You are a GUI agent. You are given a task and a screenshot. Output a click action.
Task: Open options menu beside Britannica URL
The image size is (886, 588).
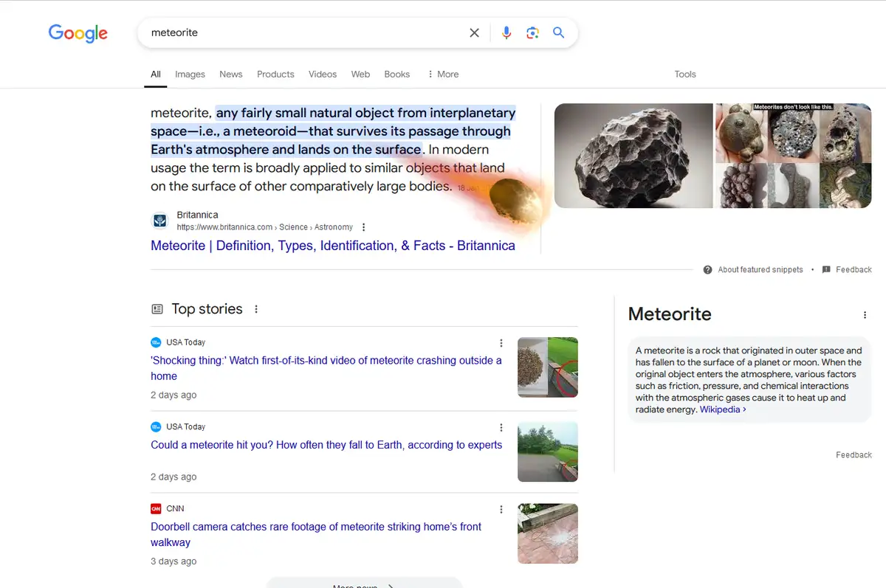coord(364,227)
